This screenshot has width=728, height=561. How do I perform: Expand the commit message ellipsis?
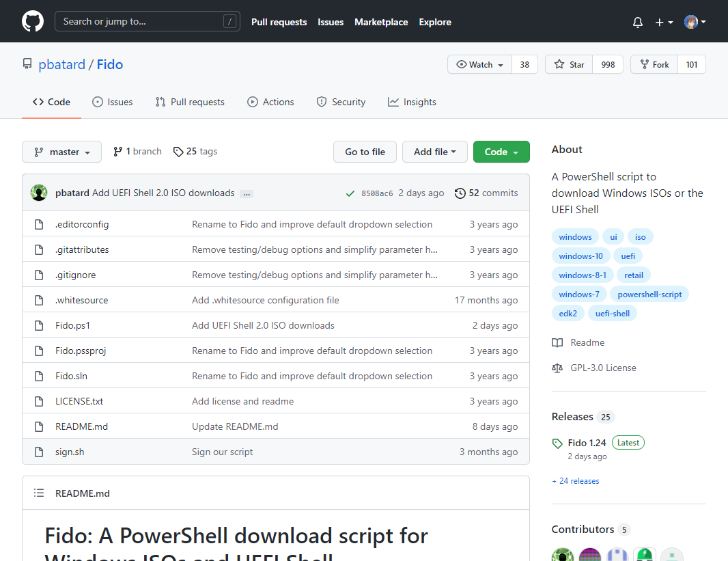[247, 193]
